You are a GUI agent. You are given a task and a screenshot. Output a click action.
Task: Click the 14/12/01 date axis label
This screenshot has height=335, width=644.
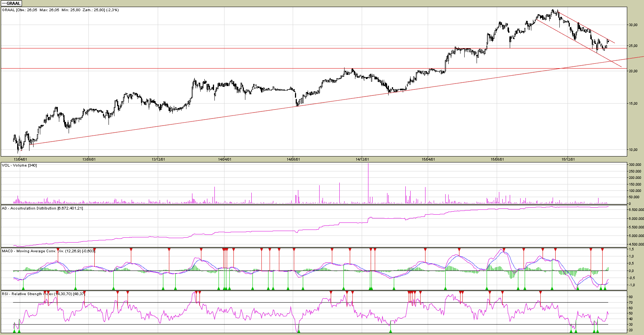point(362,159)
